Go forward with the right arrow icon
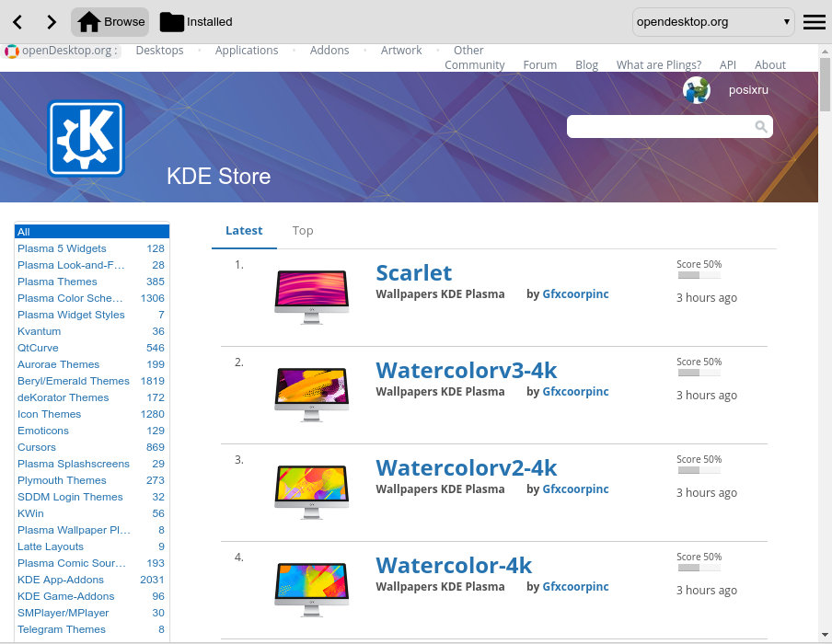This screenshot has width=832, height=644. coord(51,22)
